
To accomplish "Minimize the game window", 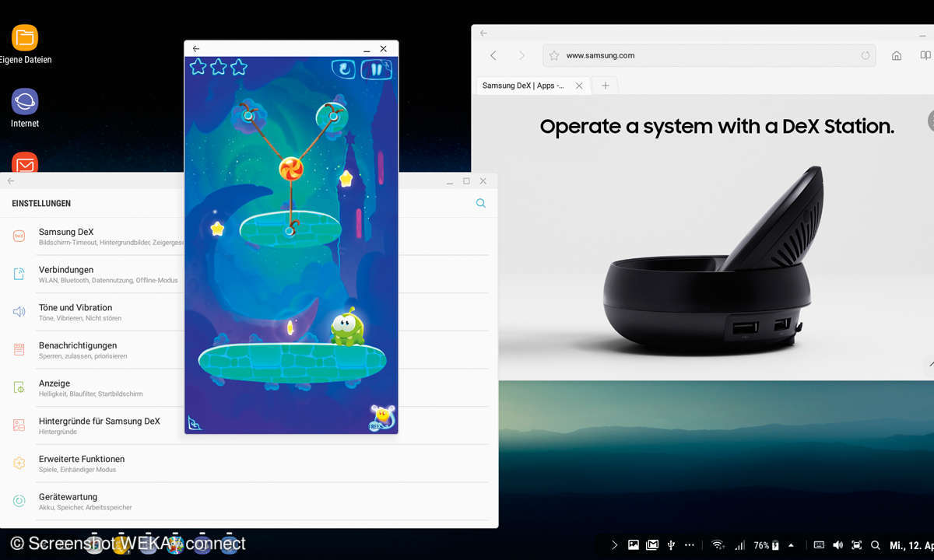I will [x=367, y=49].
